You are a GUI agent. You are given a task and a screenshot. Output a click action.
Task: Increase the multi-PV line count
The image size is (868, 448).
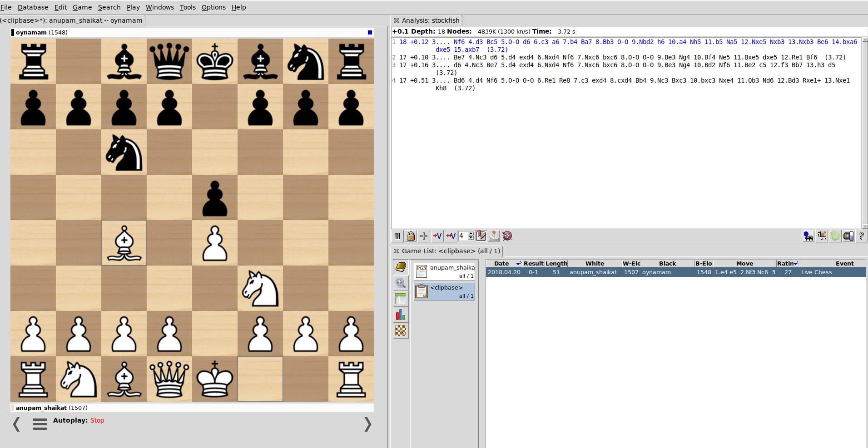471,234
